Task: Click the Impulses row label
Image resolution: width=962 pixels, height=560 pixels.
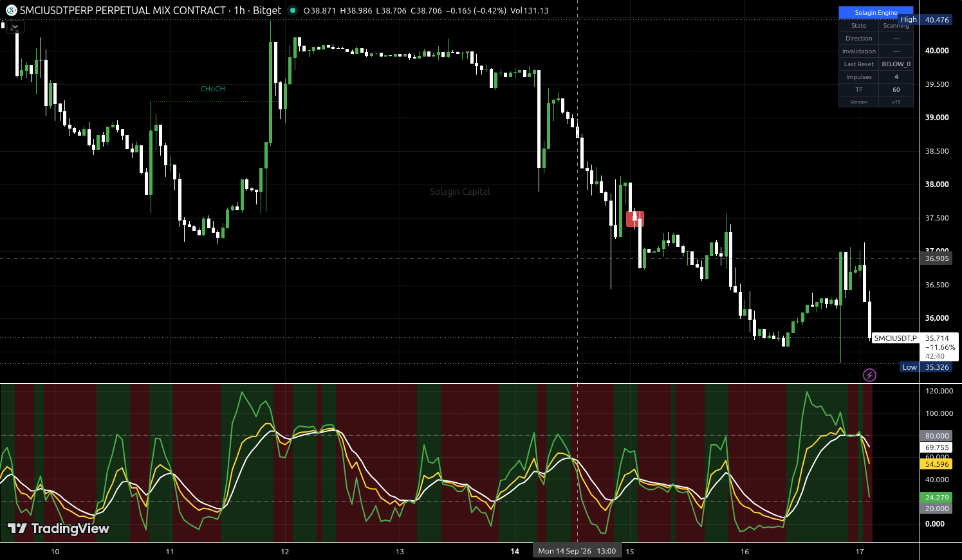Action: coord(859,77)
